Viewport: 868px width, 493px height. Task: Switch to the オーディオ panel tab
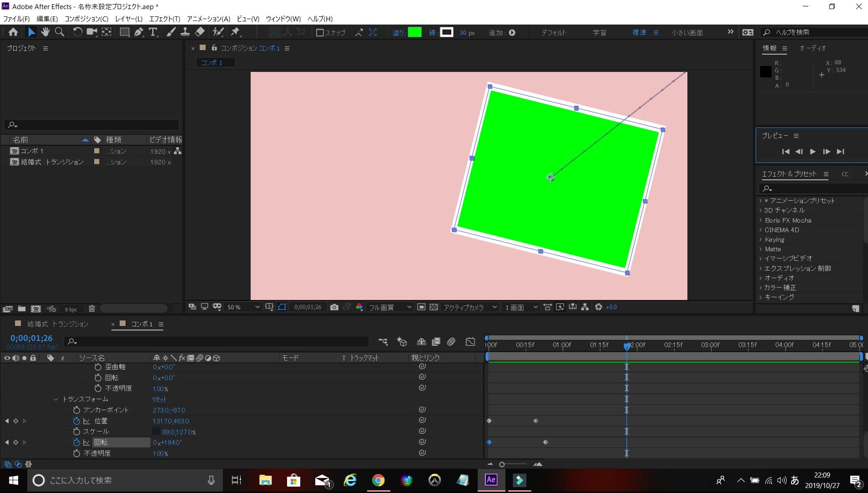point(812,48)
